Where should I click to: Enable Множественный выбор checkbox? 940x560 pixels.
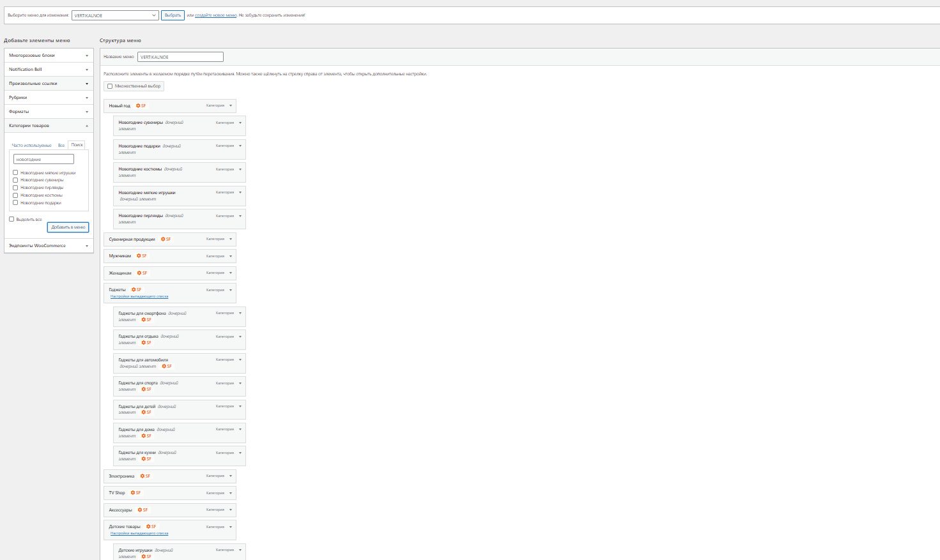pyautogui.click(x=110, y=86)
